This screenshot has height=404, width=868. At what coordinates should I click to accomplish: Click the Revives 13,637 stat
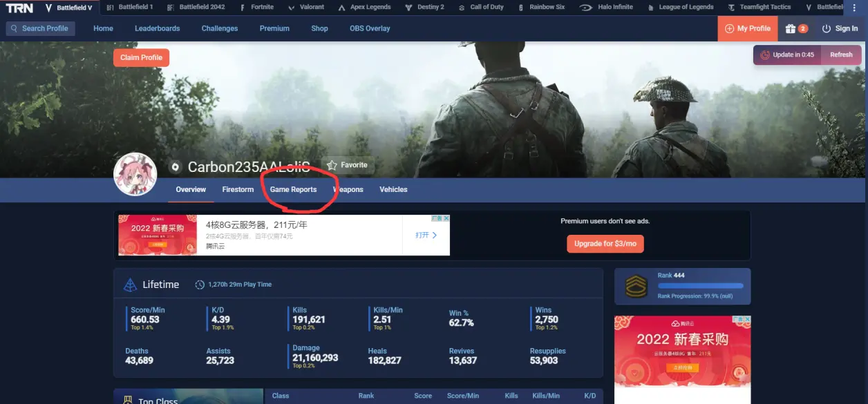click(462, 356)
